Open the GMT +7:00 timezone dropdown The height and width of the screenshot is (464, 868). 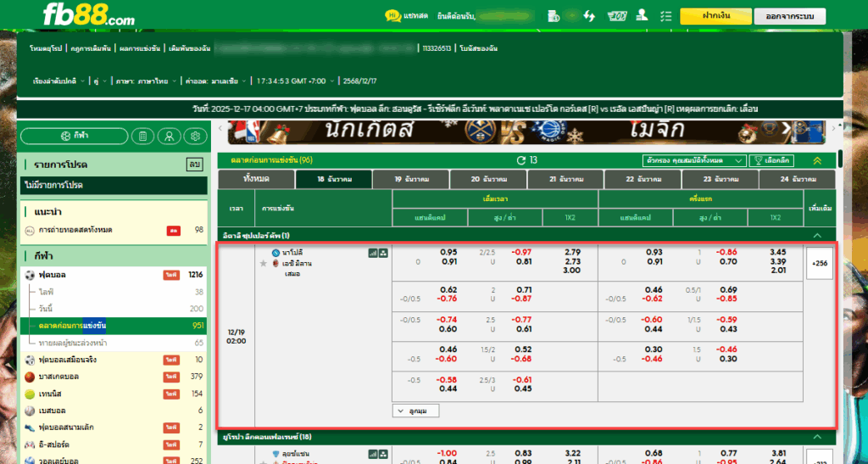pos(296,81)
